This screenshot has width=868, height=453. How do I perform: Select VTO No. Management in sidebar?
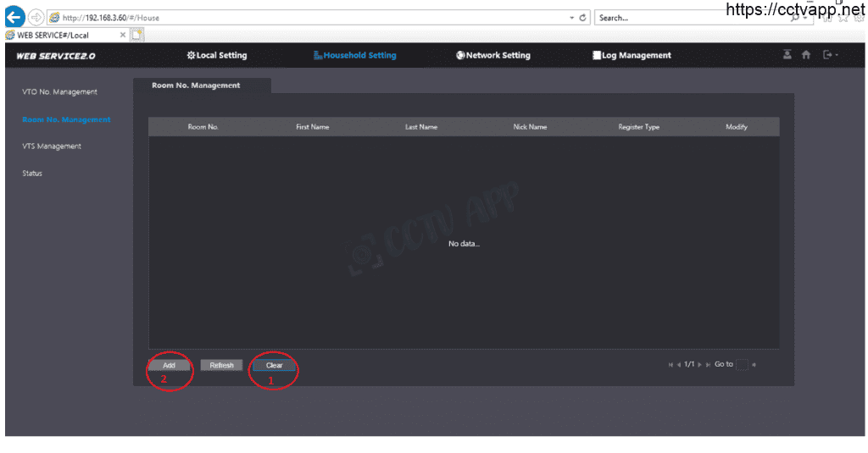pos(59,91)
